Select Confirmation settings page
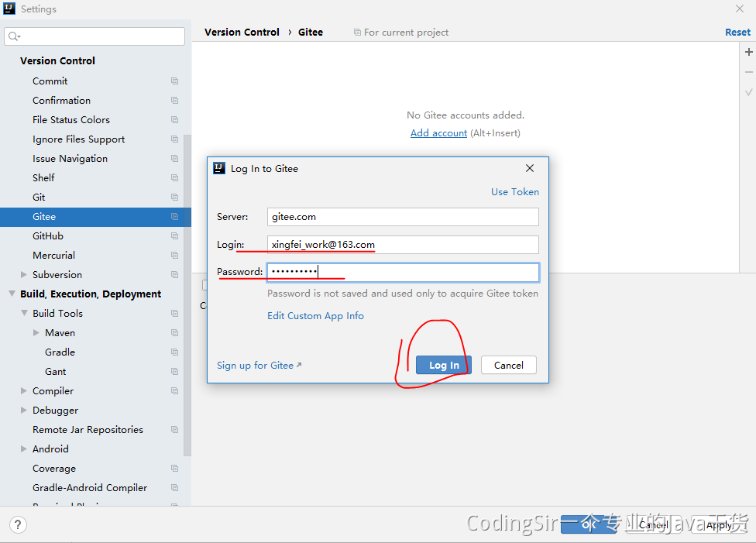Viewport: 756px width, 543px height. 61,100
